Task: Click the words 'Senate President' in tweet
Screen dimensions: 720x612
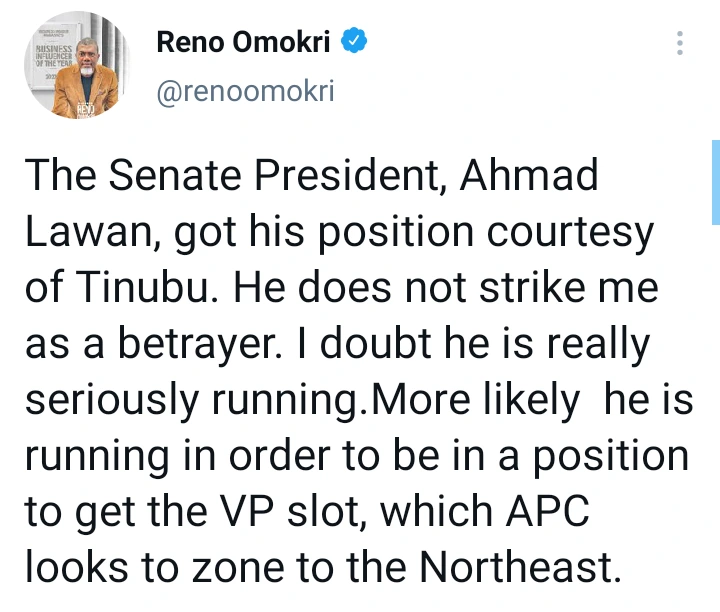Action: [271, 178]
